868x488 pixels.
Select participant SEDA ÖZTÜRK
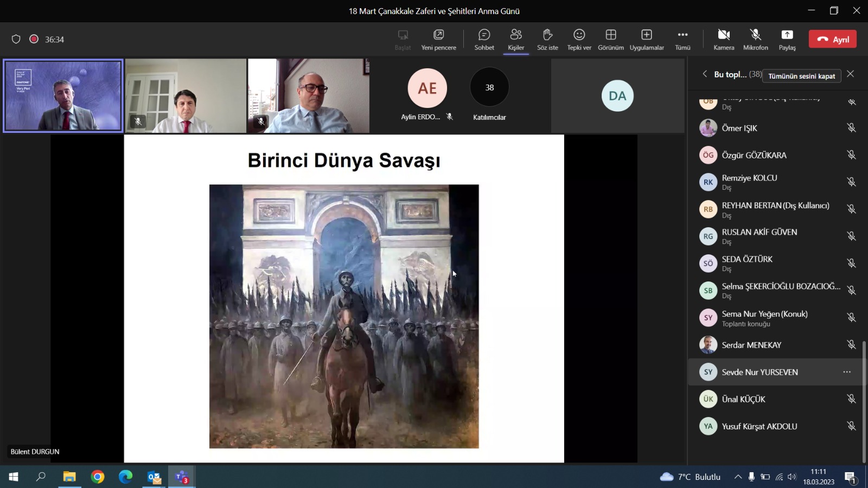(776, 264)
